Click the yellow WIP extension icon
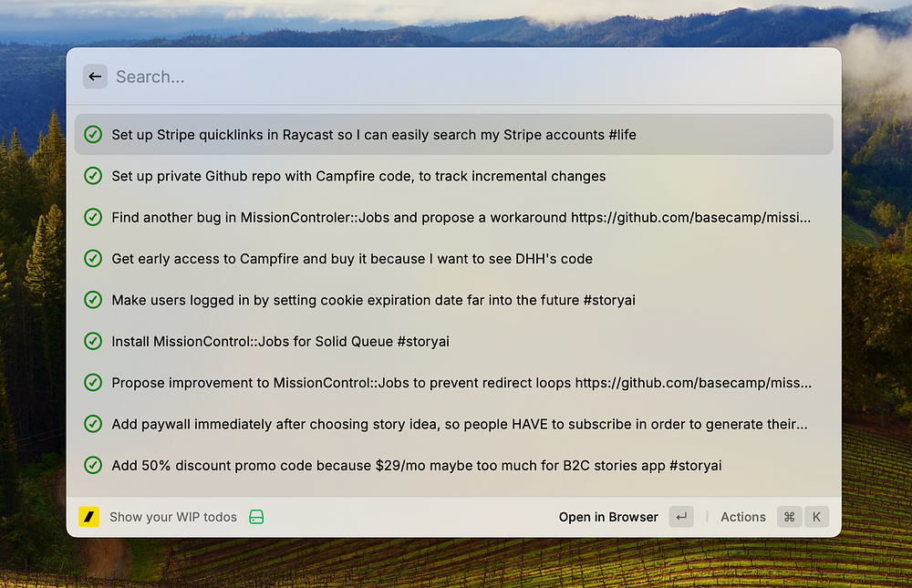 [x=89, y=517]
